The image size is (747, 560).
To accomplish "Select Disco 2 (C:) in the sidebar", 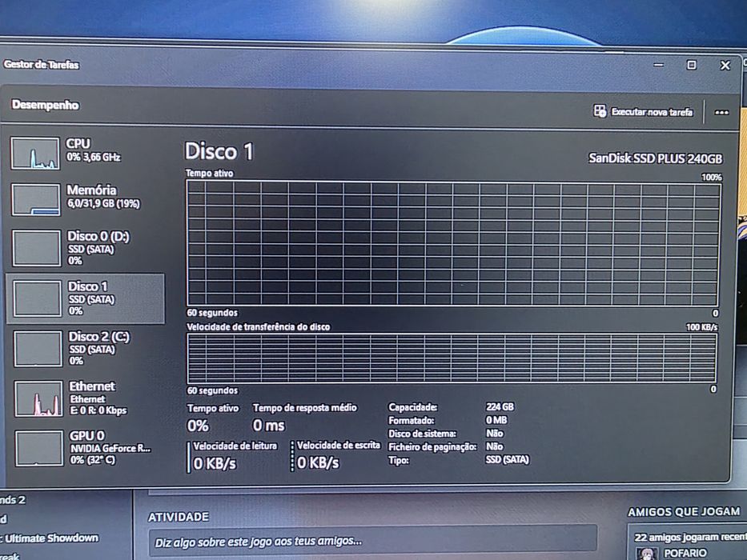I will click(x=86, y=349).
